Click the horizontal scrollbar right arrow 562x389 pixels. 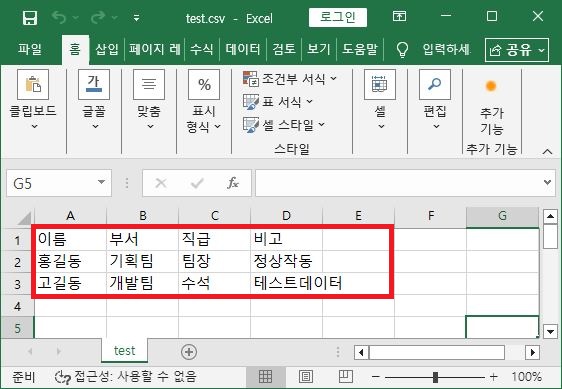pos(532,352)
